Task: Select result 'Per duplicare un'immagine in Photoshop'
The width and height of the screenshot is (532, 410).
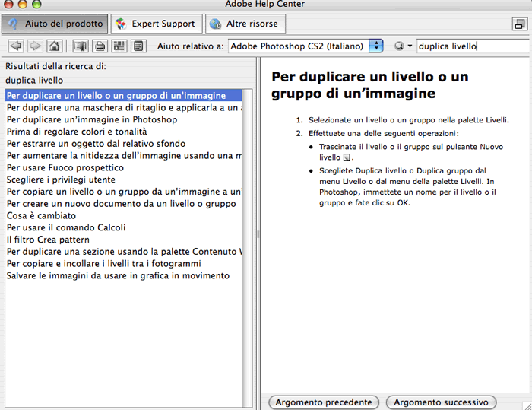Action: point(124,119)
